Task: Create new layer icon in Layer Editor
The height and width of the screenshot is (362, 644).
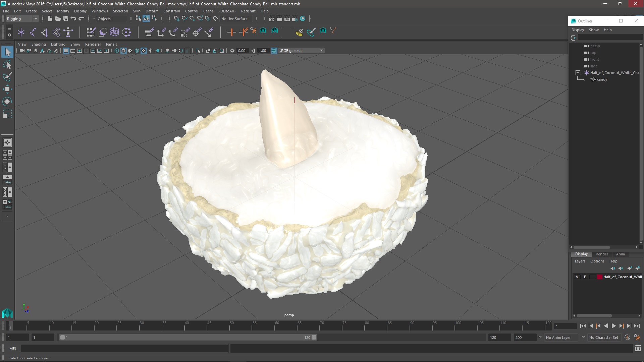Action: [x=630, y=268]
